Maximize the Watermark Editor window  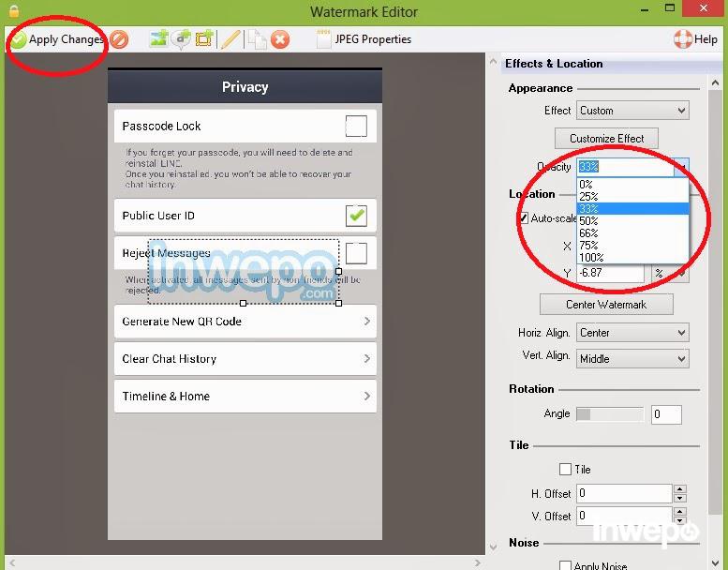point(670,8)
